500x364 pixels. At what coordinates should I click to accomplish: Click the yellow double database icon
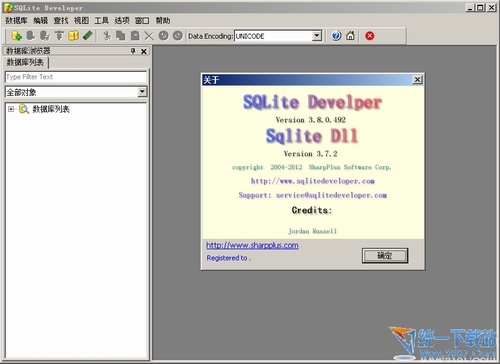pos(73,36)
